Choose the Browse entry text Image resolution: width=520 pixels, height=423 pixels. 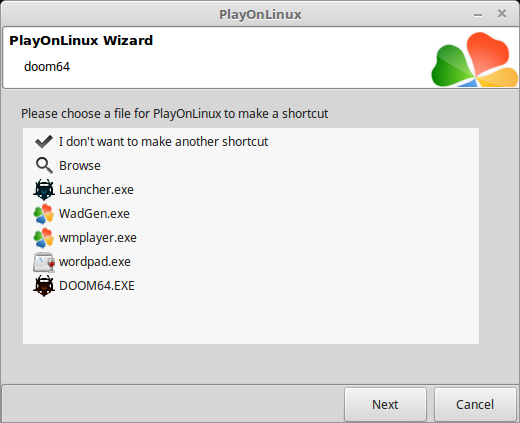[x=80, y=166]
